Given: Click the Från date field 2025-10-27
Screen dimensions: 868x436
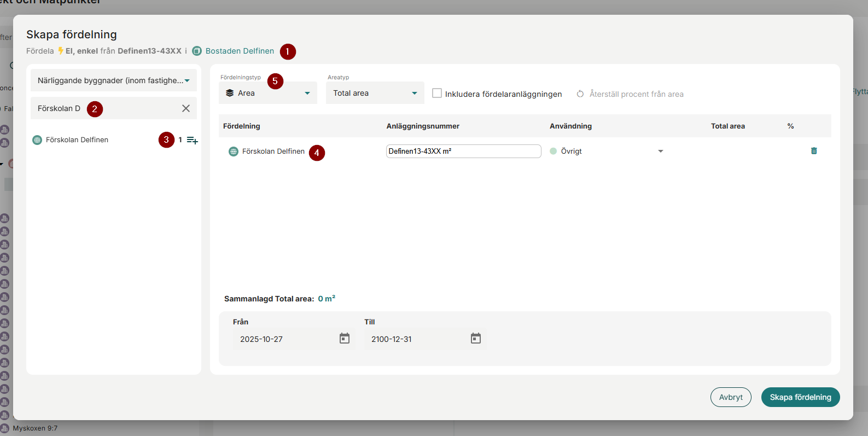Looking at the screenshot, I should pos(284,339).
